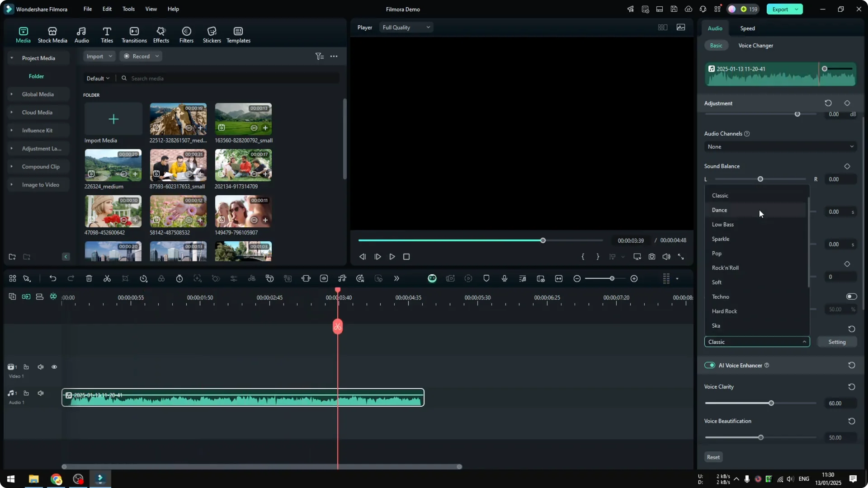Switch to the Voice Changer tab

755,46
